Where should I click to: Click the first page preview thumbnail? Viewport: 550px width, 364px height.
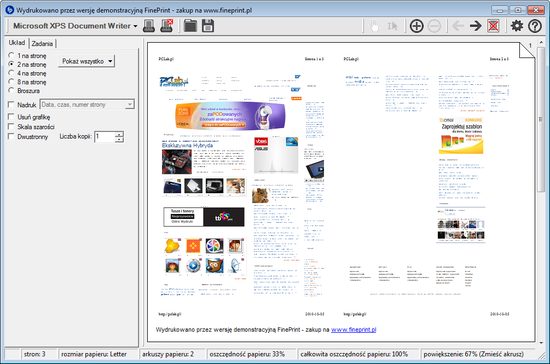click(241, 186)
